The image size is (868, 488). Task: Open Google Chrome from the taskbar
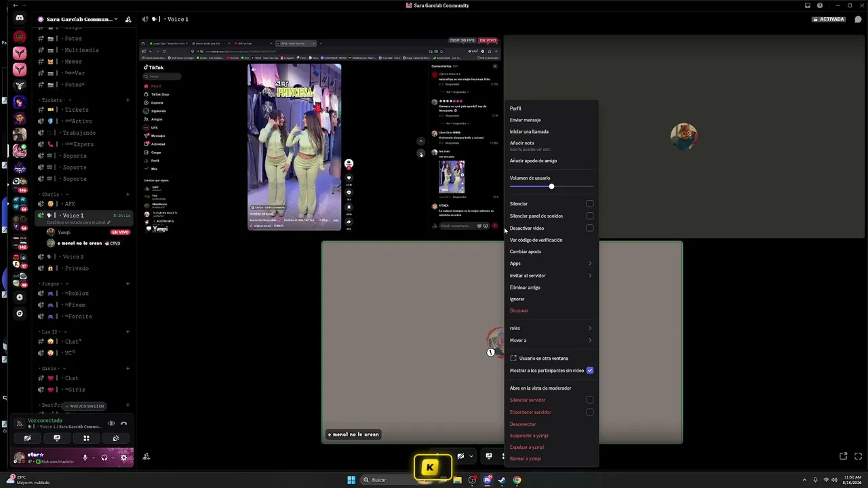pyautogui.click(x=517, y=480)
